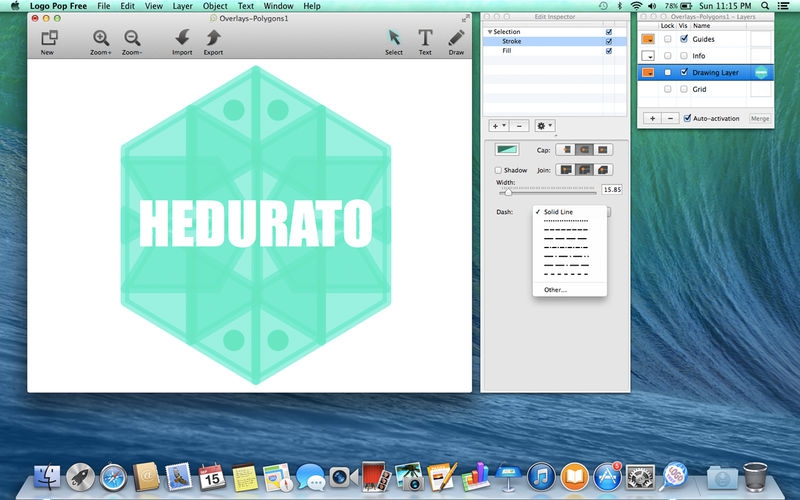The height and width of the screenshot is (500, 800).
Task: Click the Merge button in Layers panel
Action: [x=760, y=118]
